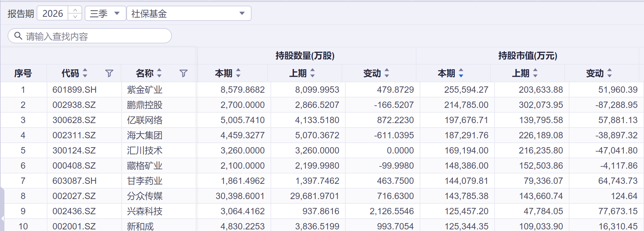Click the 持股市值(万元) group header
Screen dimensions: 644x231
click(x=528, y=56)
